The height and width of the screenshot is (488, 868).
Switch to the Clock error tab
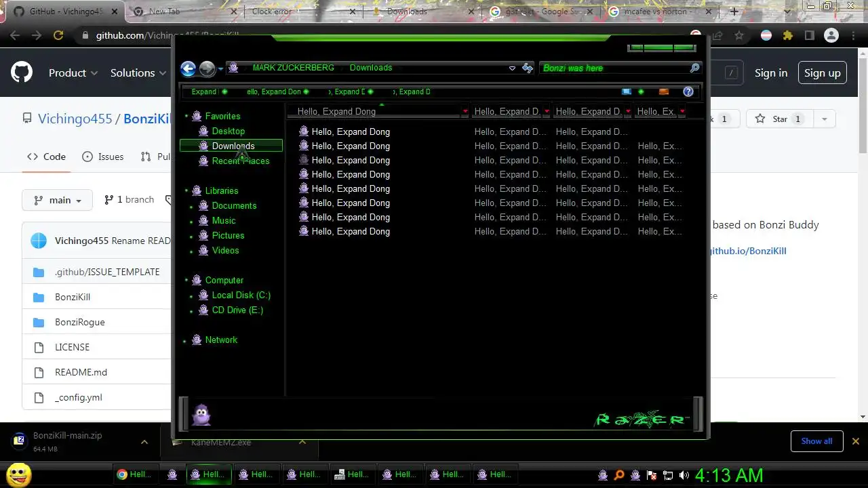pyautogui.click(x=305, y=12)
